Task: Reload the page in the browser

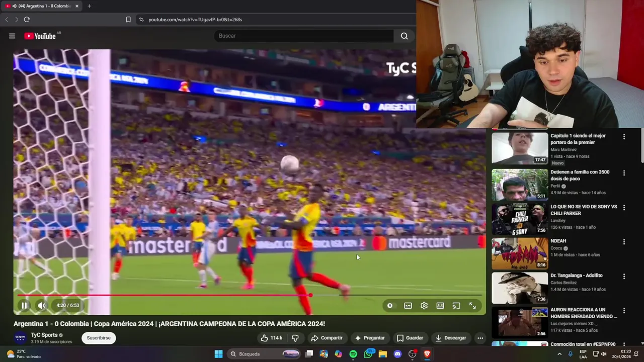Action: [x=27, y=20]
